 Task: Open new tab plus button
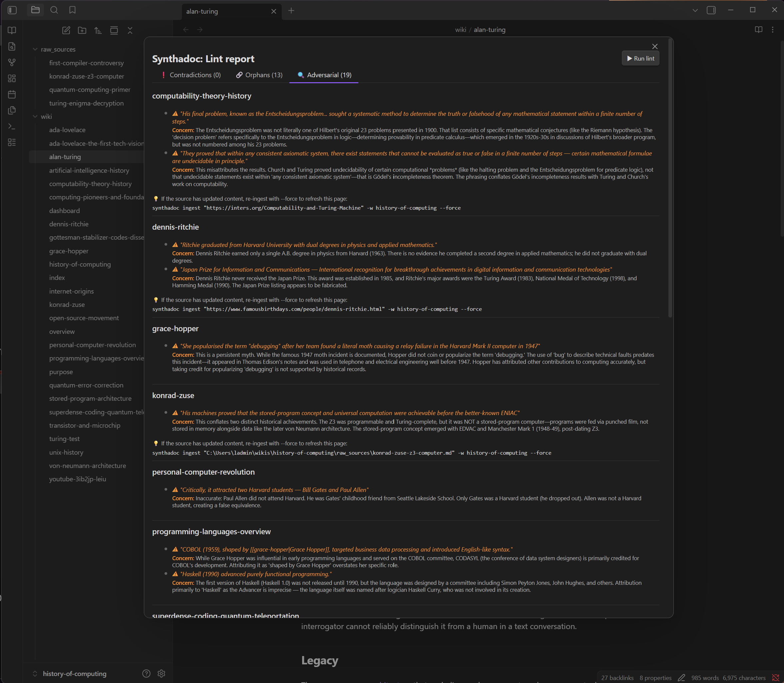click(x=291, y=11)
